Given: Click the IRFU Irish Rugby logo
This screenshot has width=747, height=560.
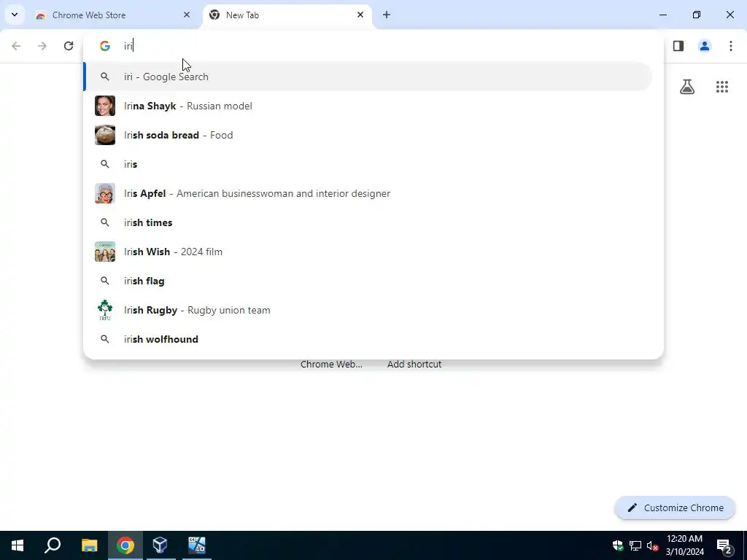Looking at the screenshot, I should point(105,310).
